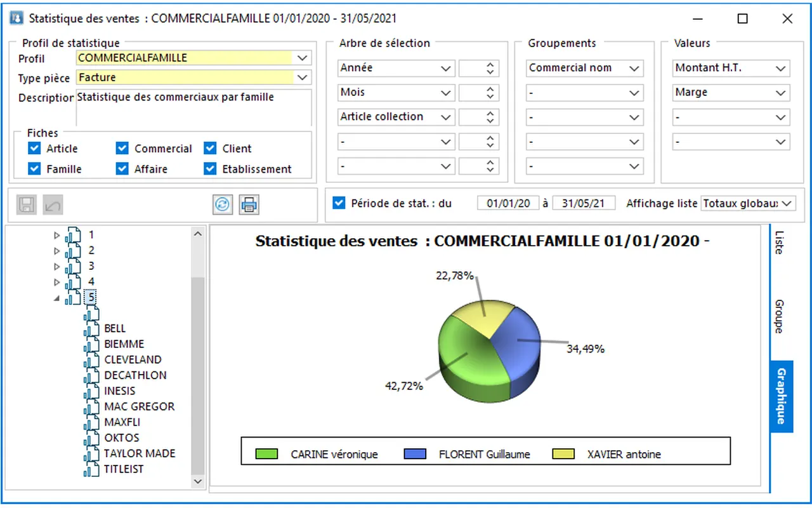Uncheck the Article checkbox
812x508 pixels.
pyautogui.click(x=34, y=149)
